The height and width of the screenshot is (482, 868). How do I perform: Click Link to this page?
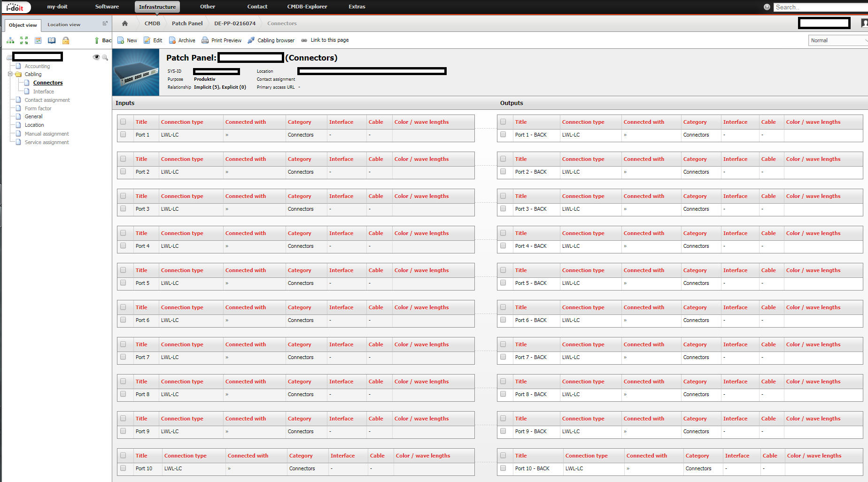pos(325,40)
